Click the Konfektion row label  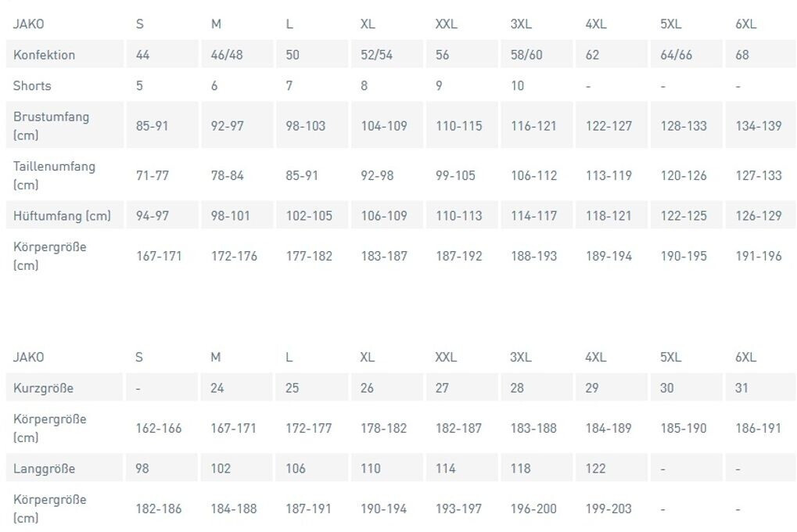coord(44,55)
